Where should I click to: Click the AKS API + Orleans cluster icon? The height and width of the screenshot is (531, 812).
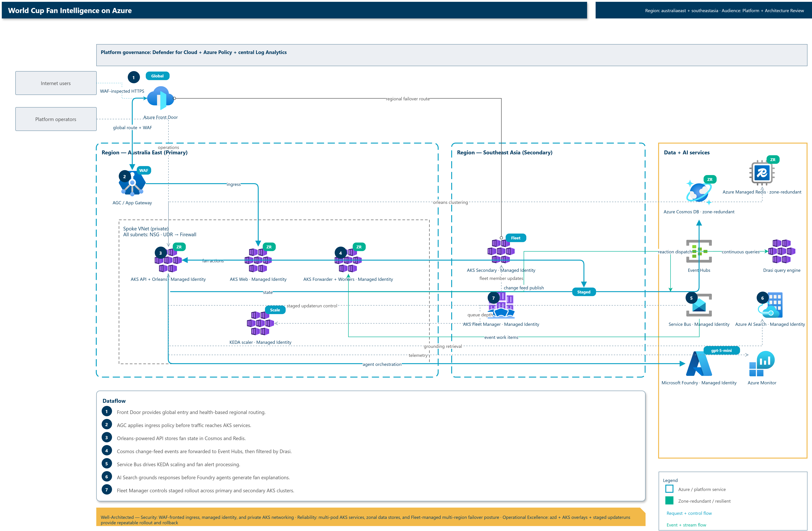point(168,260)
